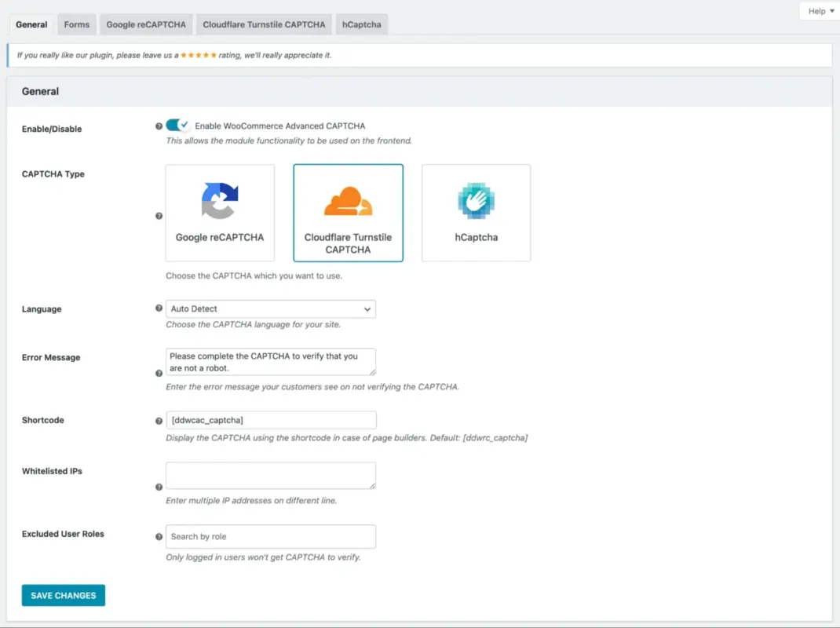This screenshot has width=840, height=628.
Task: Expand the Help dropdown
Action: tap(820, 11)
